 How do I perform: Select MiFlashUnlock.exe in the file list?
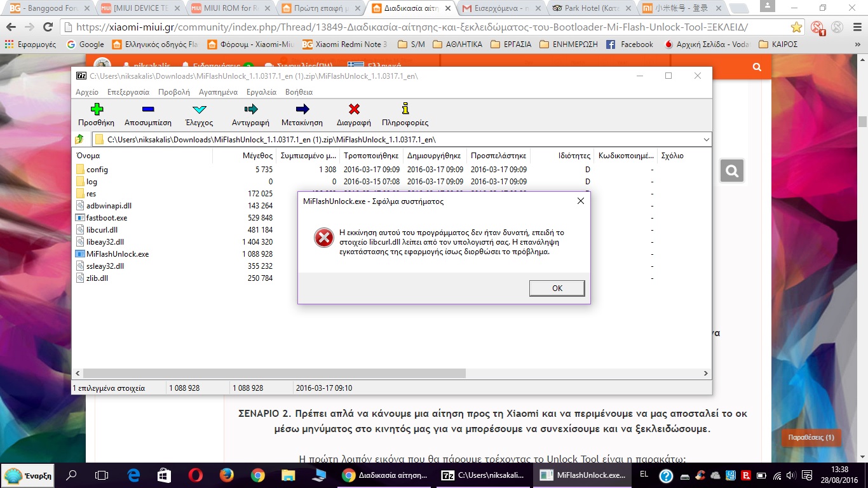point(112,254)
